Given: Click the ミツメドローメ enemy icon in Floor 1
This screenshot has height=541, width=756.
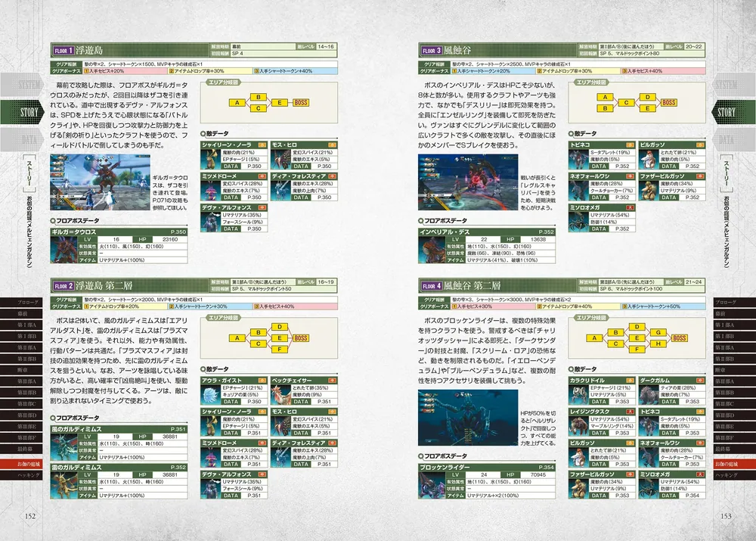Looking at the screenshot, I should point(210,190).
